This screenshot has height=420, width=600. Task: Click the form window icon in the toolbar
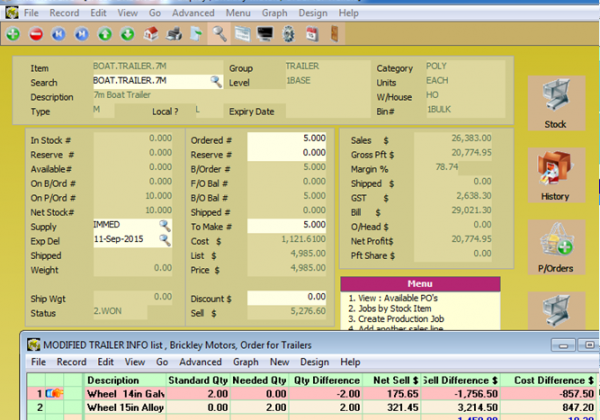(x=243, y=34)
